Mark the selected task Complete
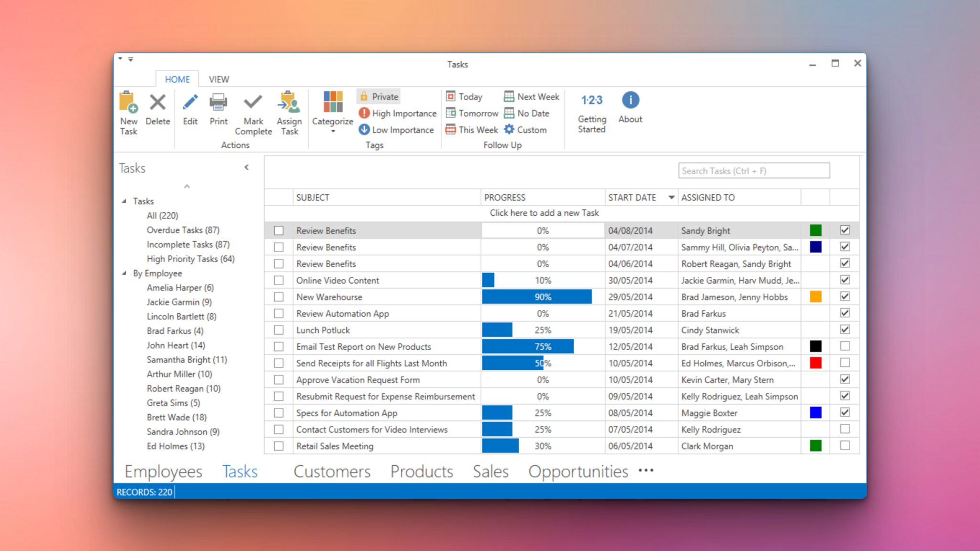Image resolution: width=980 pixels, height=551 pixels. click(253, 112)
